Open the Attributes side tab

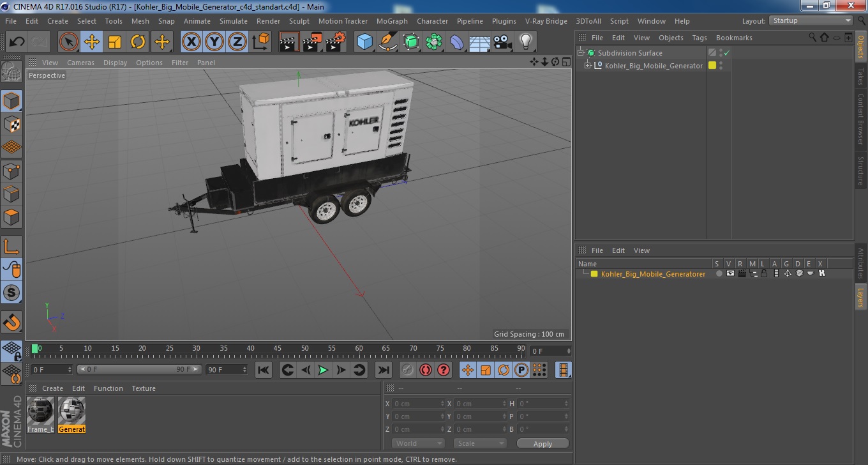pyautogui.click(x=861, y=264)
